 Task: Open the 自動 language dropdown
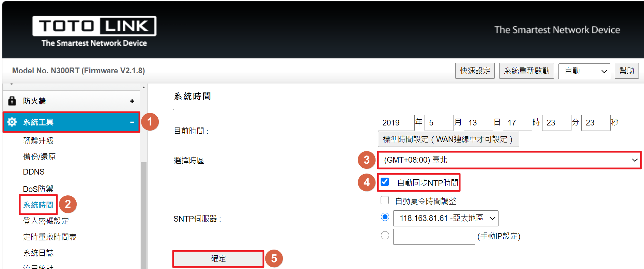584,71
